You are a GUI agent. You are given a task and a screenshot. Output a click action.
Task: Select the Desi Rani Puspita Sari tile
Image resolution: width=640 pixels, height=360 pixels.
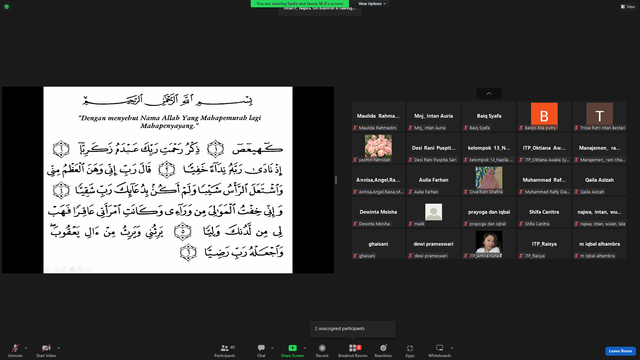pyautogui.click(x=433, y=148)
